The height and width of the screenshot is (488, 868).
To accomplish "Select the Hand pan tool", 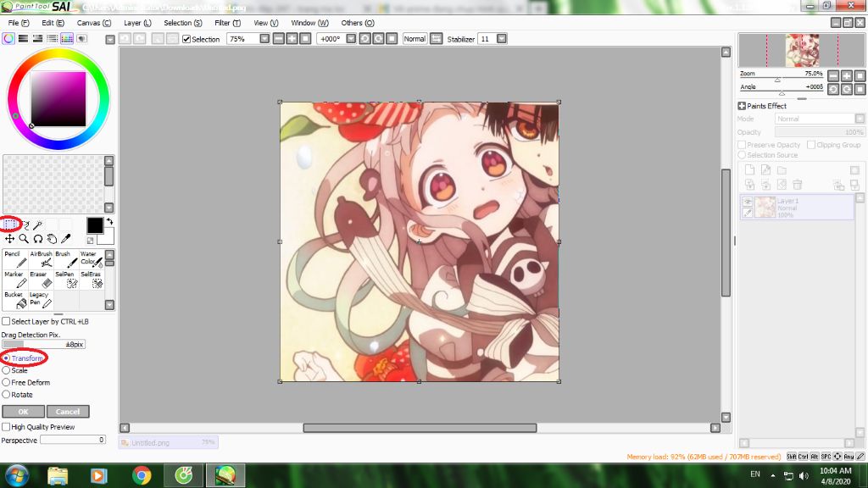I will (x=52, y=238).
